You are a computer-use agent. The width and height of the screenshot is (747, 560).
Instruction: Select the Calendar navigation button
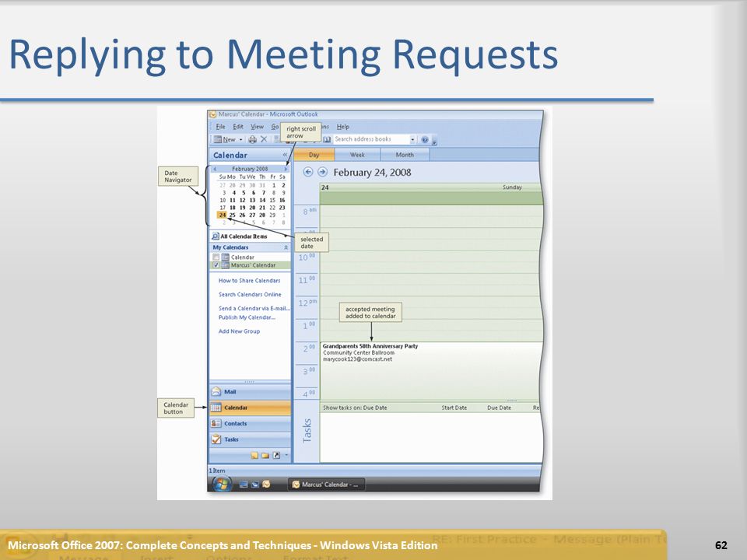coord(250,408)
